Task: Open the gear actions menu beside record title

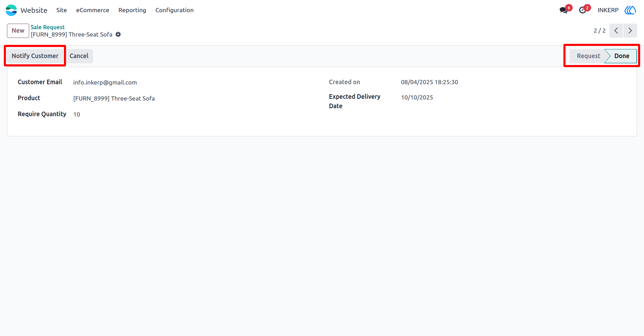Action: (x=118, y=34)
